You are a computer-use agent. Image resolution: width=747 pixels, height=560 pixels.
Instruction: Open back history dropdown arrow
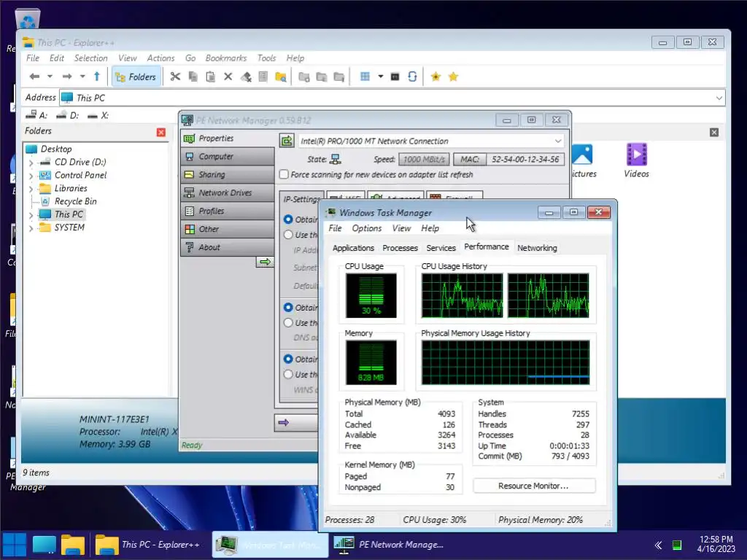click(x=50, y=77)
